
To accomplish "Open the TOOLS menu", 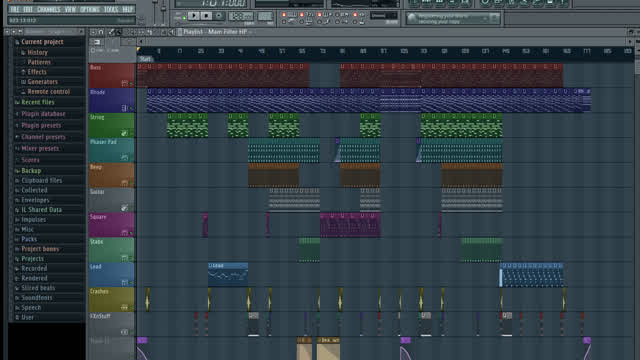I will (111, 9).
